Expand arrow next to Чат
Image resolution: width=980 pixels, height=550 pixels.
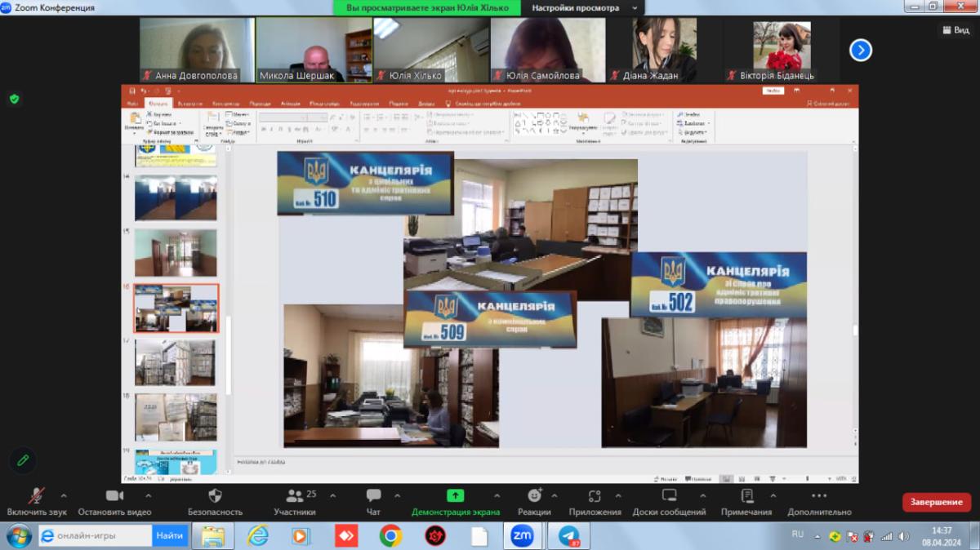pos(398,495)
